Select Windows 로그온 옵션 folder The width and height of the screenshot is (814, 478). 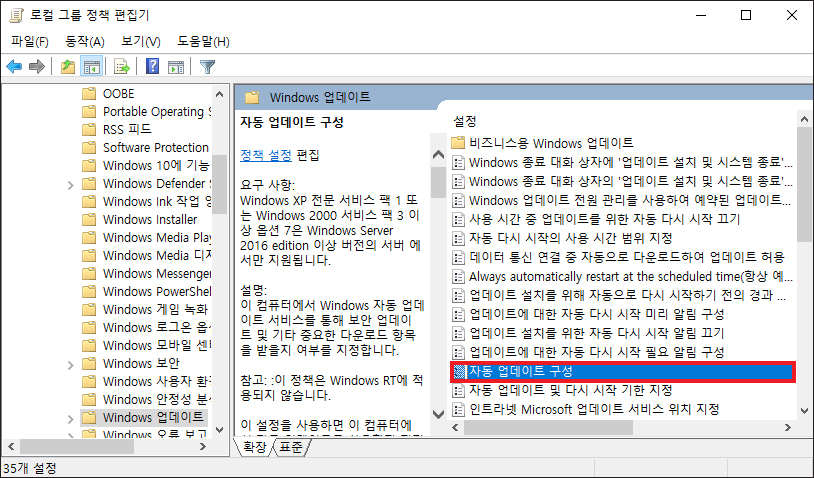tap(157, 327)
